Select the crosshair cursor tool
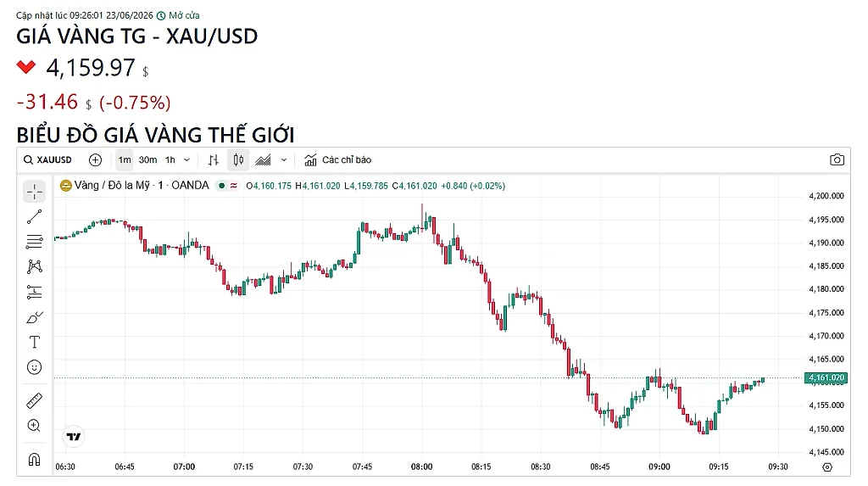 click(x=34, y=192)
